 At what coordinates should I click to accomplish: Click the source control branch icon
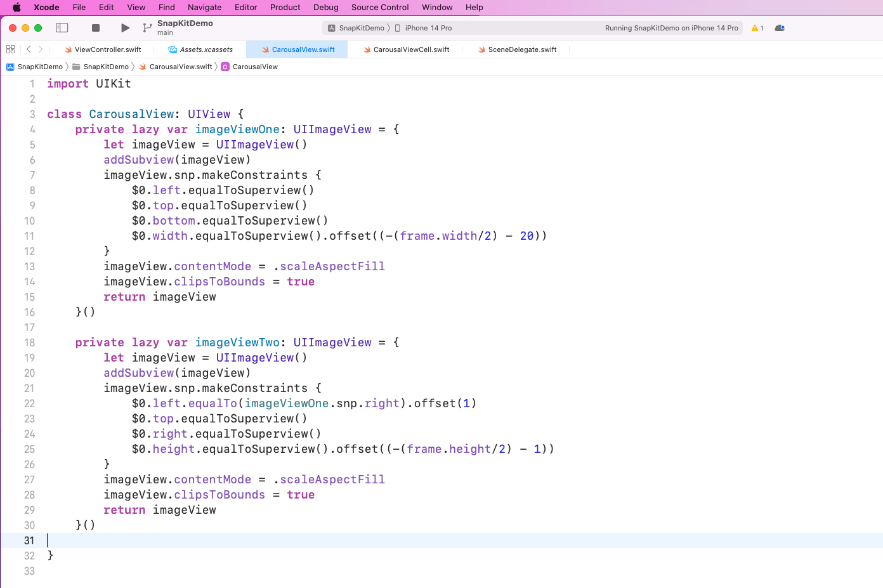[147, 28]
